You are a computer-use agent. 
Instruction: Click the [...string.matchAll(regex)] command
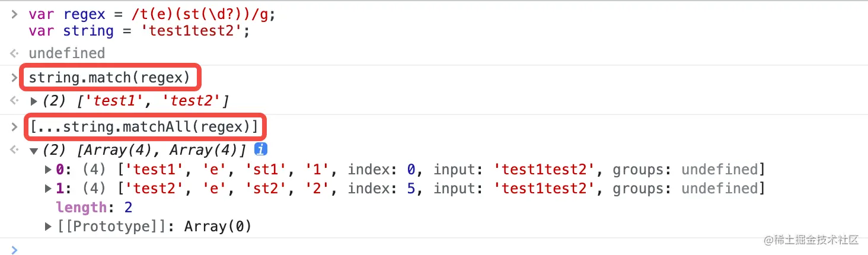[x=144, y=126]
